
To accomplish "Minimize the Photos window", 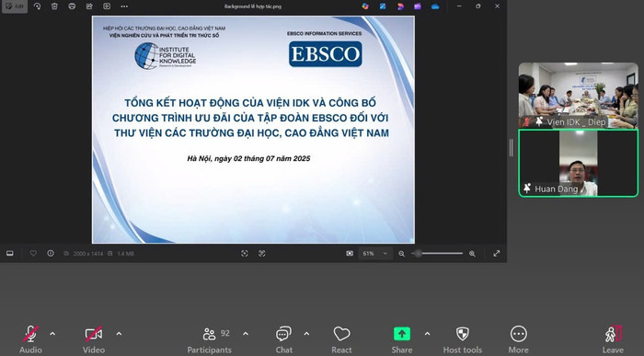I will pos(459,6).
